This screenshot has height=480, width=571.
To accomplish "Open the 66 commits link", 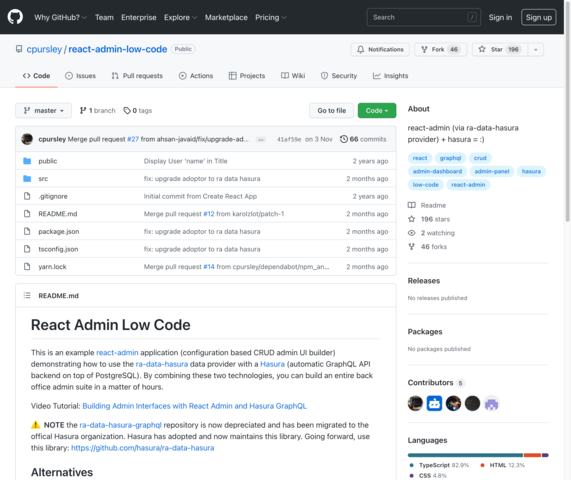I will [x=363, y=139].
